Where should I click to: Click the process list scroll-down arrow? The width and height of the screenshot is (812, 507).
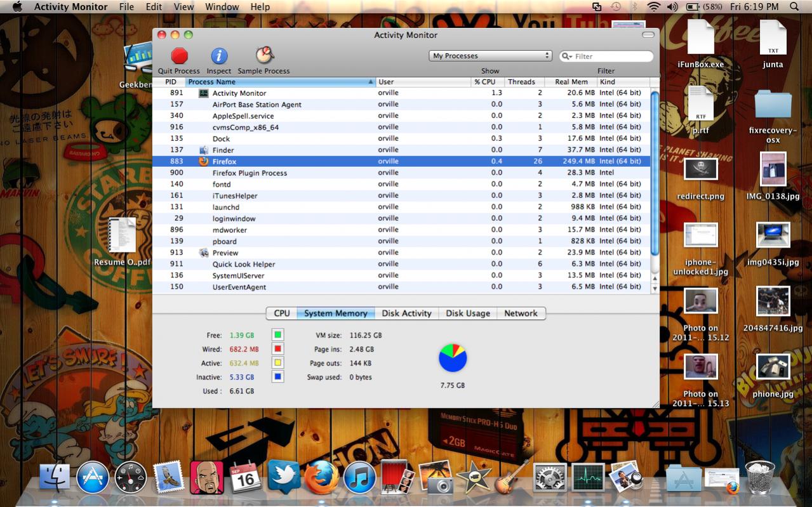tap(655, 288)
